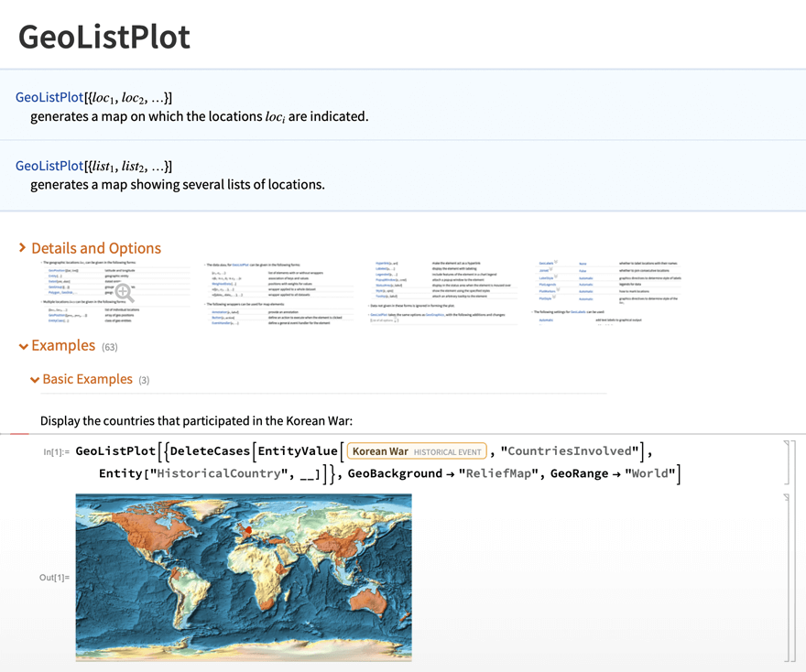Open the GeoListPlot link for multiple lists
Screen dimensions: 806x672
pyautogui.click(x=49, y=166)
